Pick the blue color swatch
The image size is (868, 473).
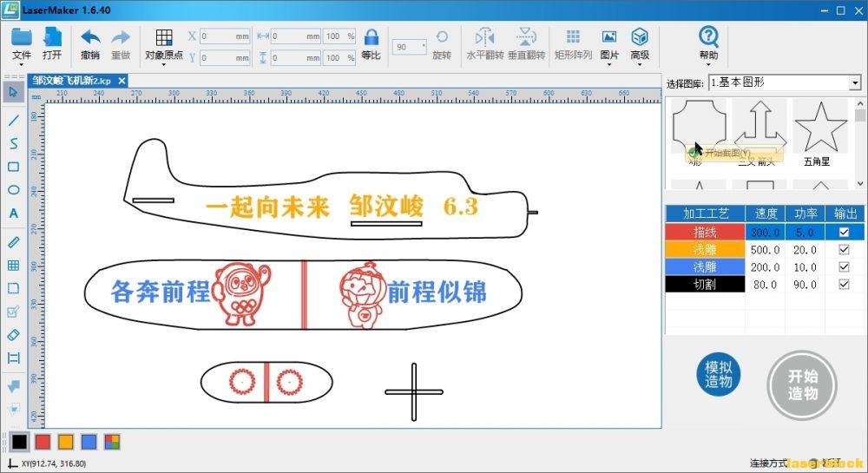pos(89,442)
